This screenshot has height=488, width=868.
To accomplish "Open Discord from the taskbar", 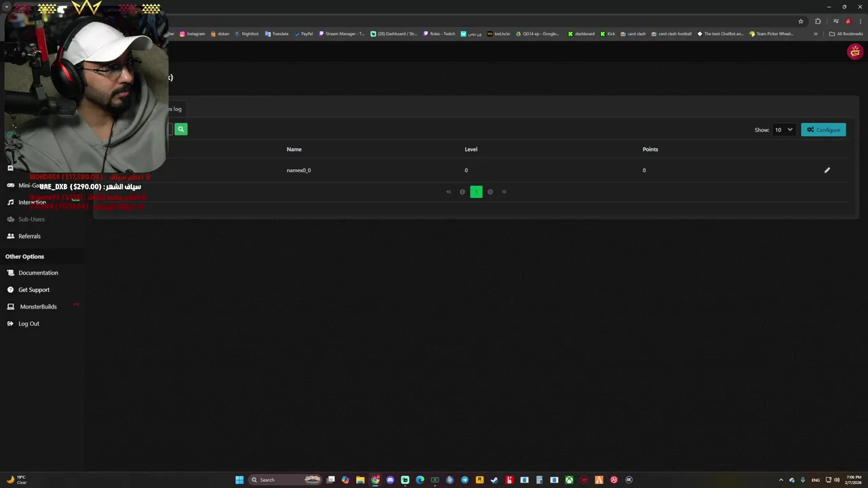I will [390, 480].
